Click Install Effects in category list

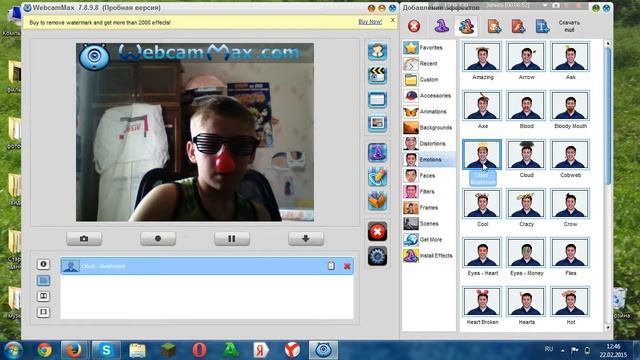tap(429, 256)
